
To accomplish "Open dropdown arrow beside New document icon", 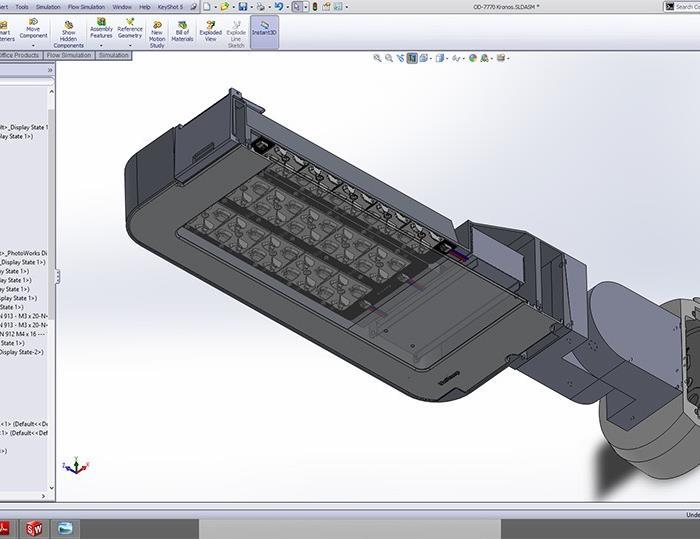I will 215,7.
